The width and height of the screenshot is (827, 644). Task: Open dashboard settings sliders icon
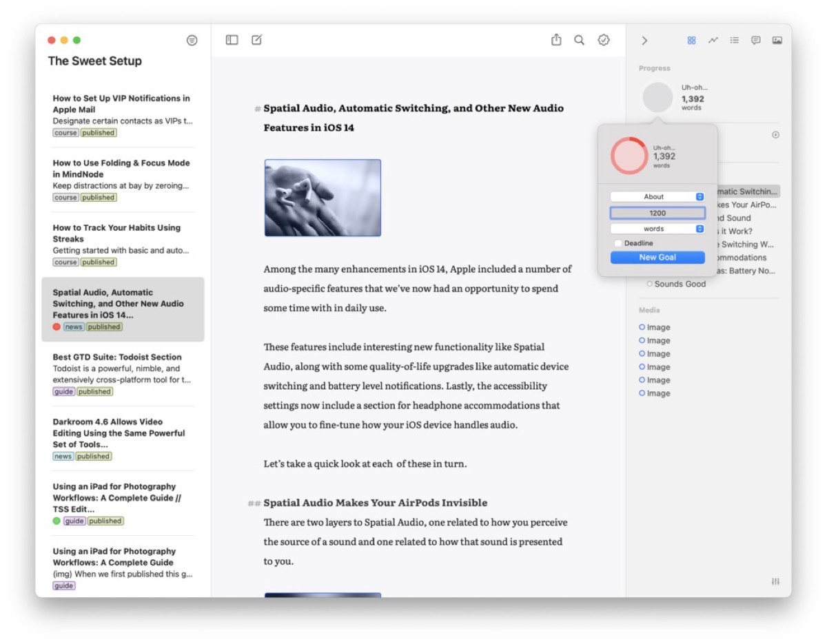tap(775, 582)
